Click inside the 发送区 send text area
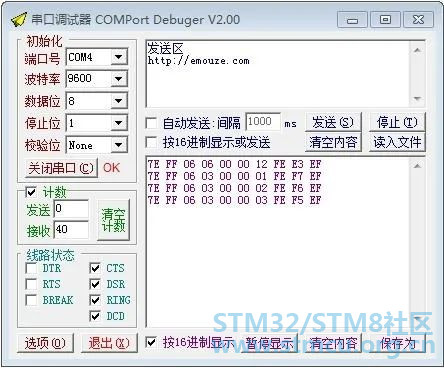 click(278, 74)
